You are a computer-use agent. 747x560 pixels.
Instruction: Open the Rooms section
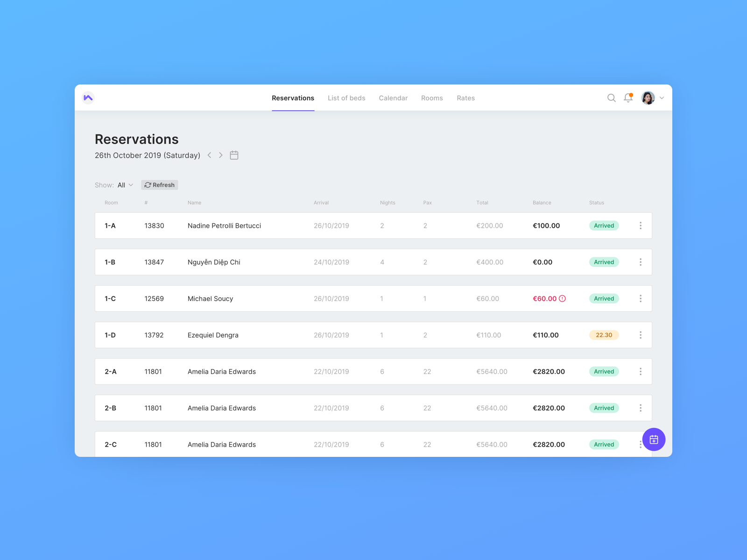(432, 98)
